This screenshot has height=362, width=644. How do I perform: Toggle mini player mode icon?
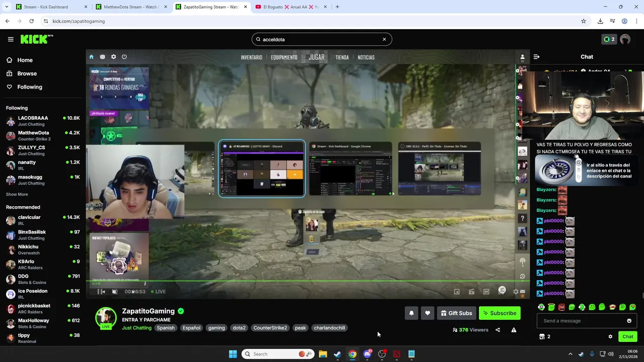point(457,292)
